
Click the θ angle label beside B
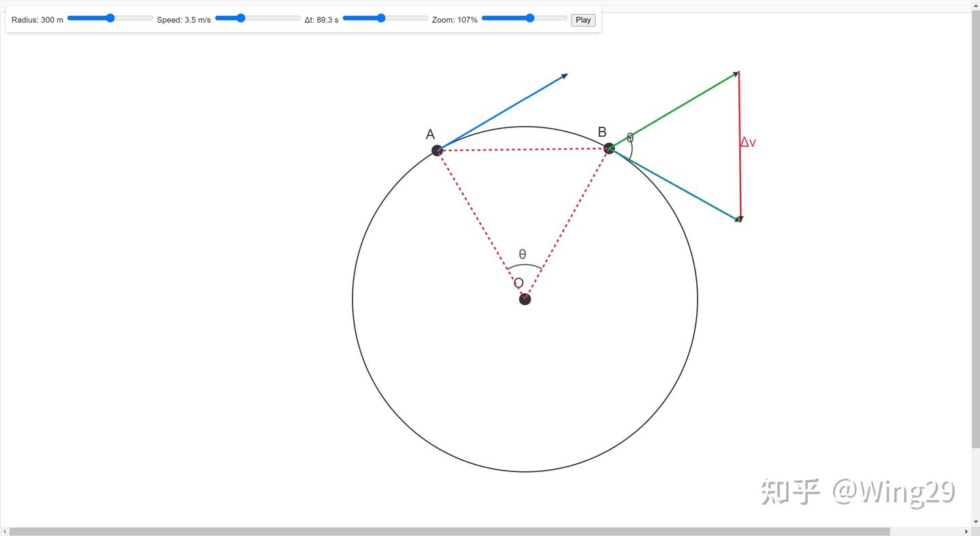[630, 138]
